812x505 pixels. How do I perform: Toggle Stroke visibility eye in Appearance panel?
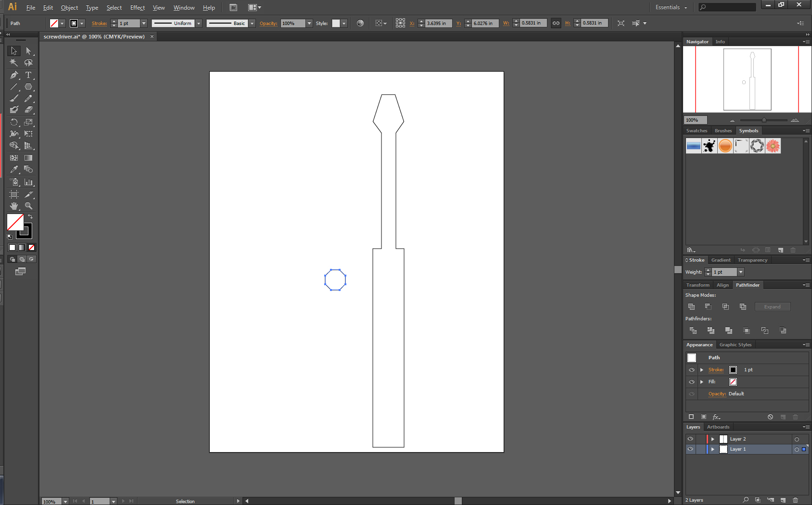click(692, 370)
